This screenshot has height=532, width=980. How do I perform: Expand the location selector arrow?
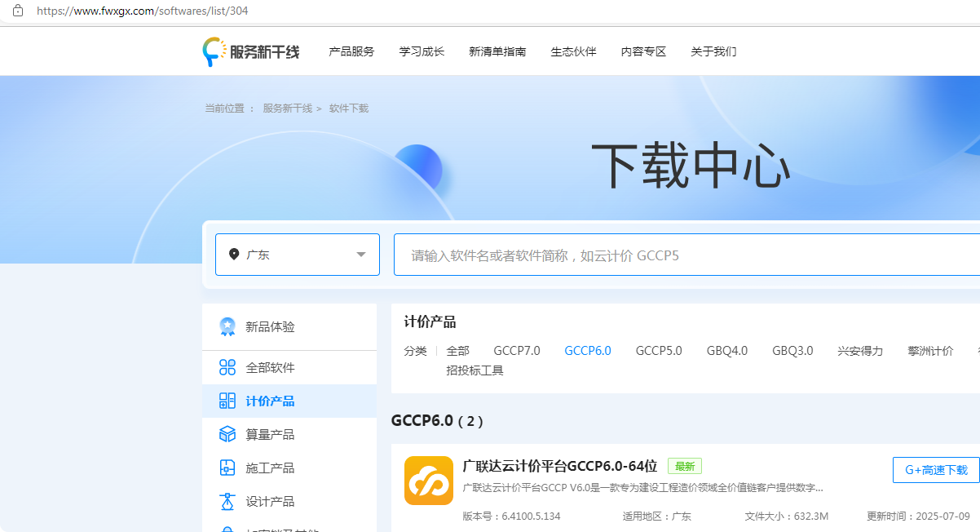point(360,255)
